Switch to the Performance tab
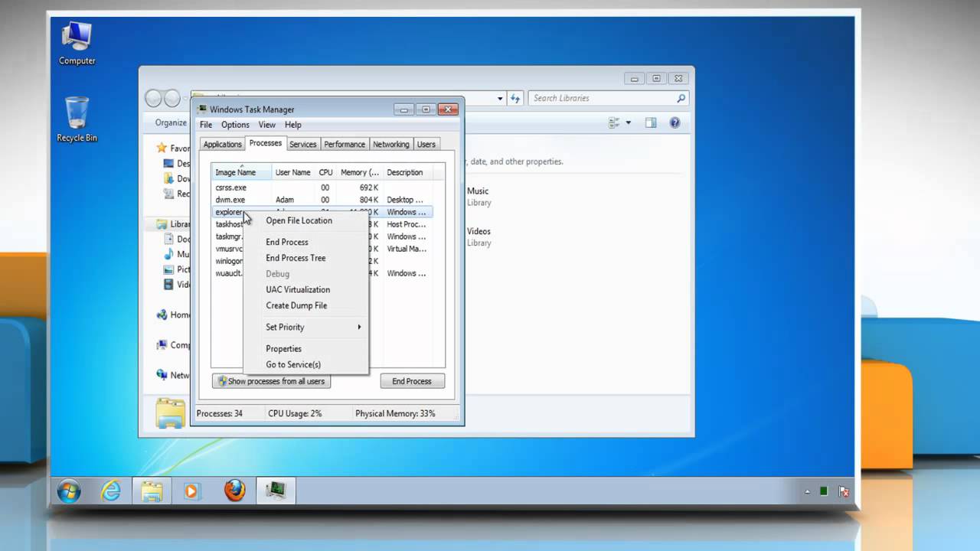This screenshot has width=980, height=551. (x=345, y=144)
